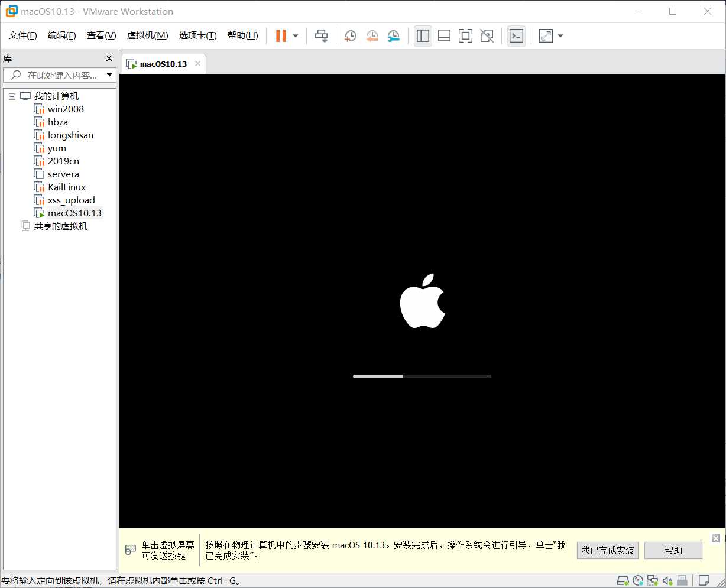Switch to Unity mode
This screenshot has width=726, height=588.
(487, 36)
